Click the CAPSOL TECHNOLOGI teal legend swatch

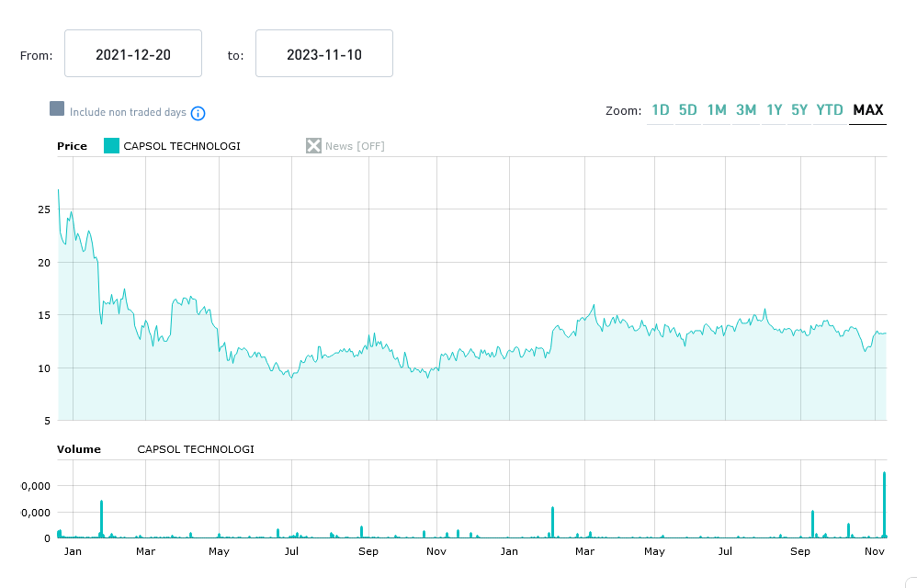pyautogui.click(x=111, y=145)
